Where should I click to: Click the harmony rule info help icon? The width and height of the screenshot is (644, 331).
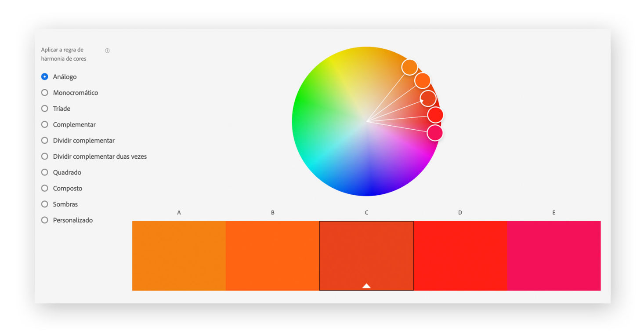(107, 51)
